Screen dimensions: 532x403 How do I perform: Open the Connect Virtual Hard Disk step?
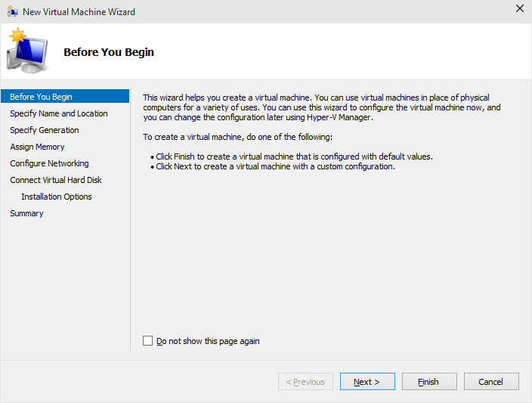pyautogui.click(x=56, y=180)
